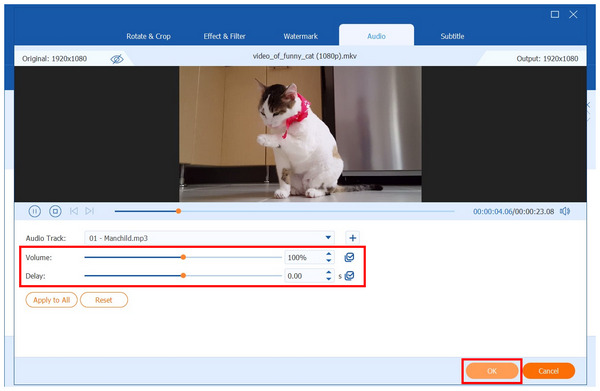Image resolution: width=600 pixels, height=391 pixels.
Task: Click the video_of_funny_cat file name
Action: (305, 56)
